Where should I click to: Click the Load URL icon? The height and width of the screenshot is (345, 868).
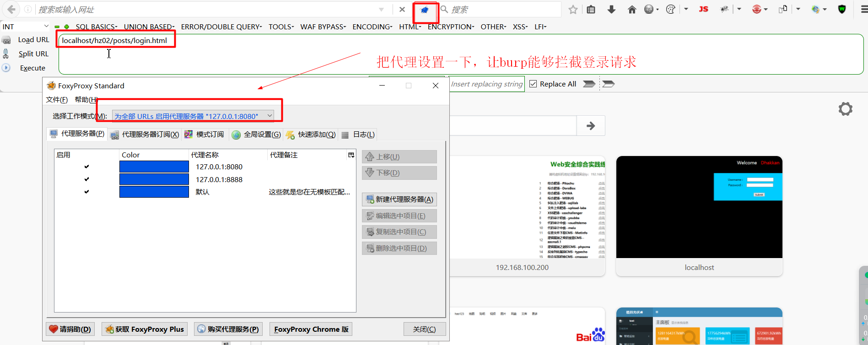[6, 40]
